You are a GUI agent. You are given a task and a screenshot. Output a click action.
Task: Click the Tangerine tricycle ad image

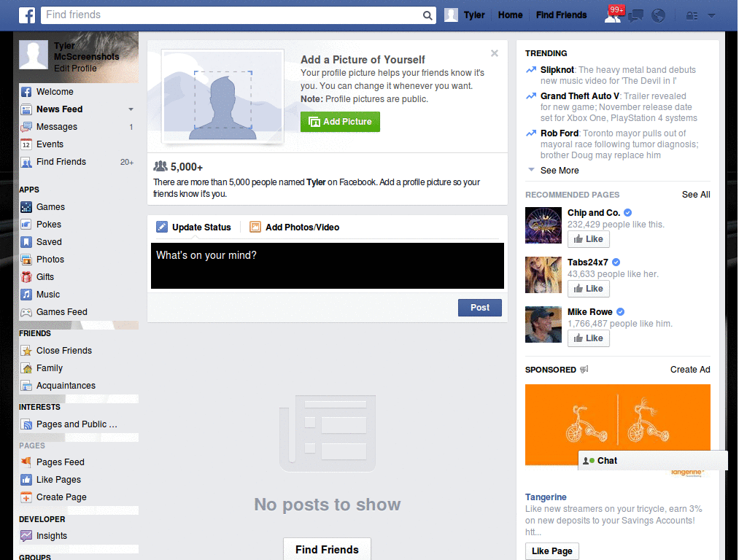(617, 425)
